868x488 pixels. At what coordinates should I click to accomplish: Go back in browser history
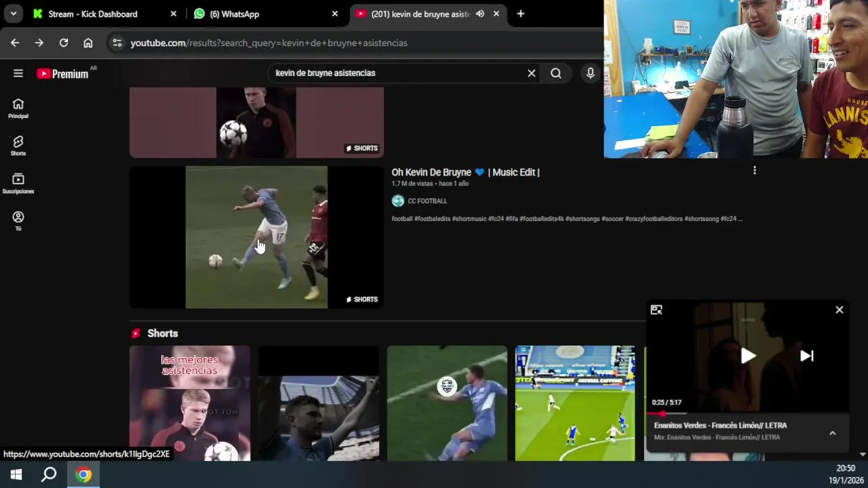pos(15,43)
